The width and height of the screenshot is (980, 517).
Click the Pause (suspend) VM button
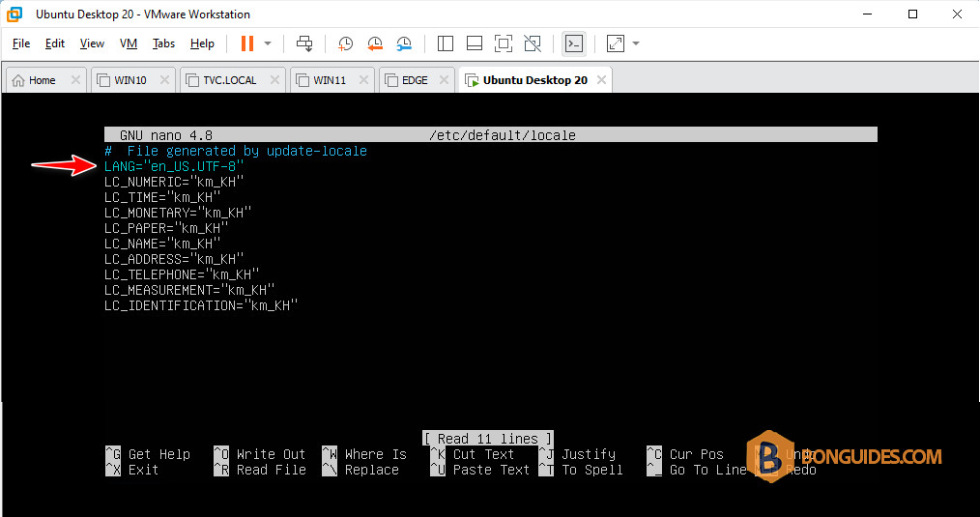point(247,43)
